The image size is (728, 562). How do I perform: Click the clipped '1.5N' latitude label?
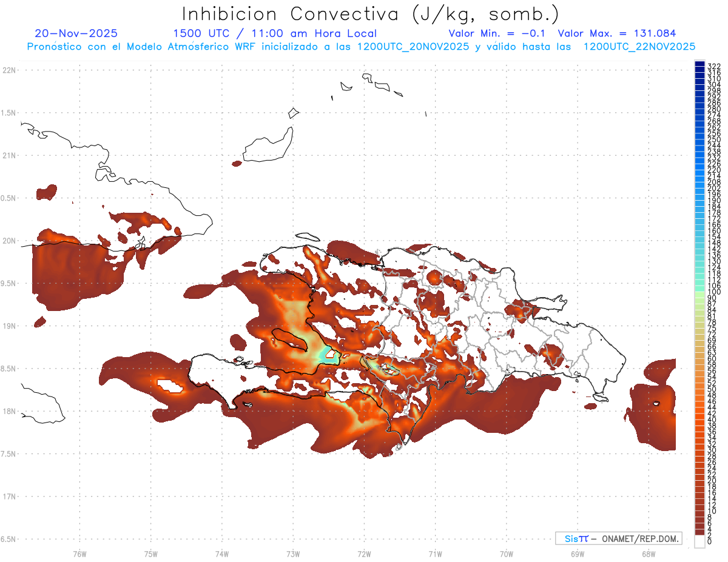(8, 113)
